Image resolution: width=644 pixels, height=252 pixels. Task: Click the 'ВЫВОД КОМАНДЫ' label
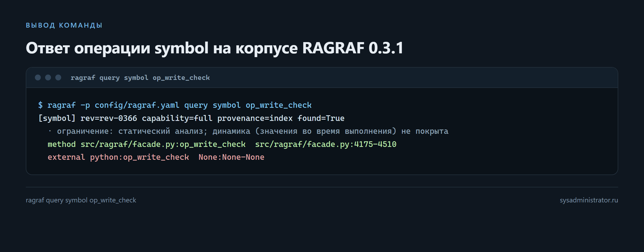[x=64, y=25]
